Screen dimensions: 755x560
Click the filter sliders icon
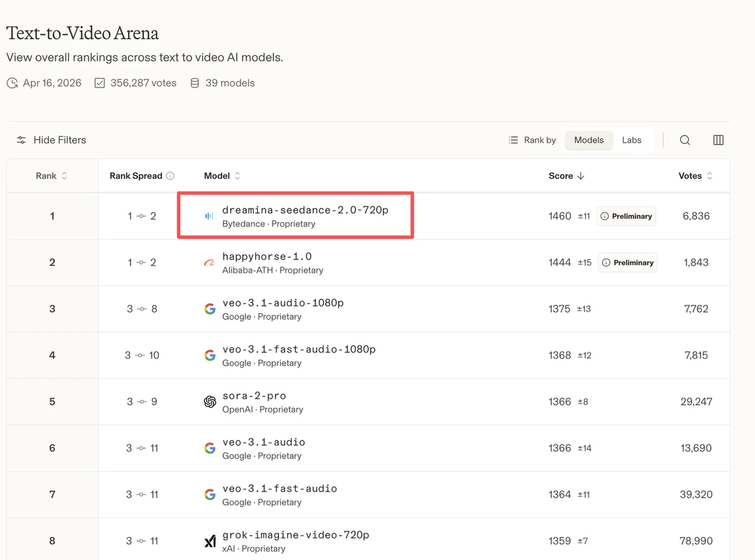pos(22,140)
